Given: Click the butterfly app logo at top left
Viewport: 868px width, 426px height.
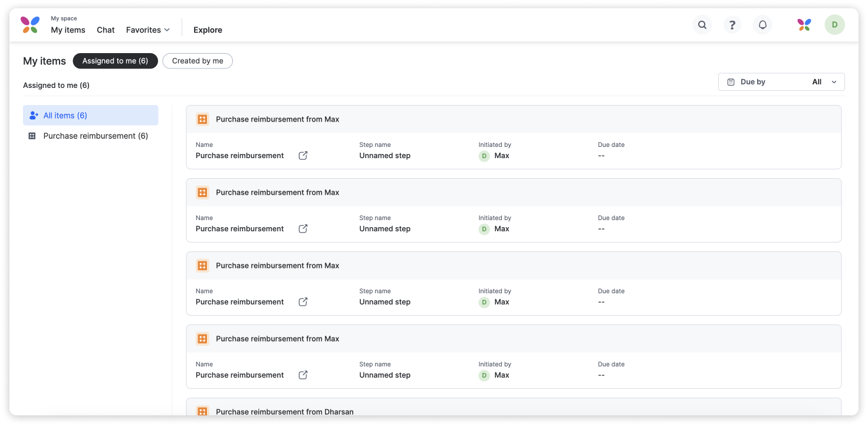Looking at the screenshot, I should pos(30,25).
